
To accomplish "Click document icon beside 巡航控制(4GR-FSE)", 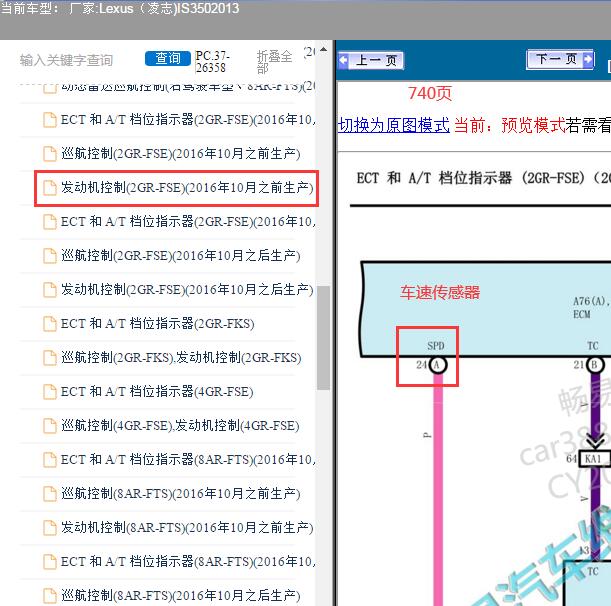I will (49, 426).
